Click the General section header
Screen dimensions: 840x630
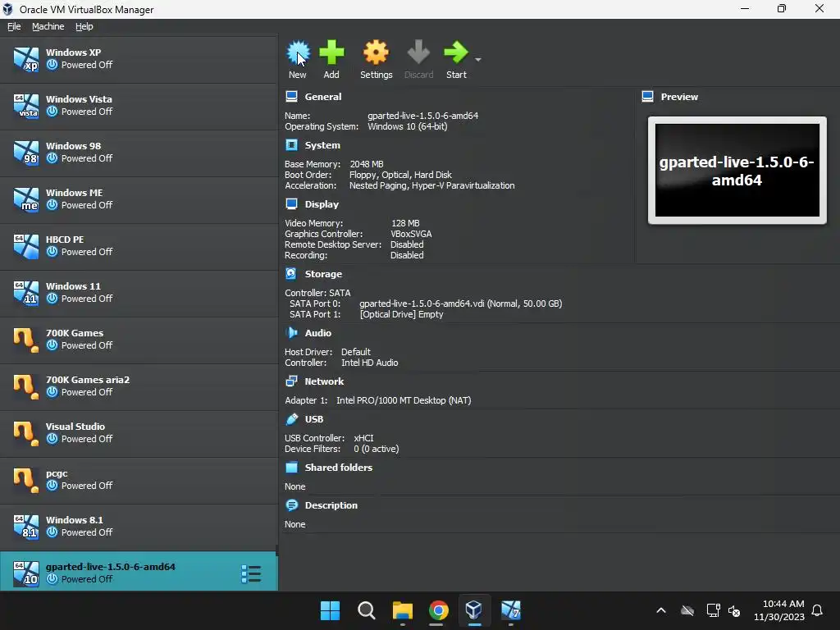(322, 97)
